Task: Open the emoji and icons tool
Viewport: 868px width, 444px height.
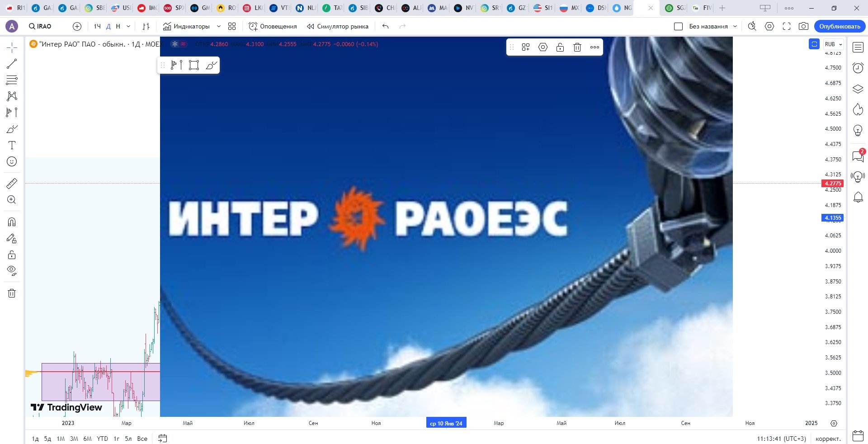Action: tap(12, 161)
